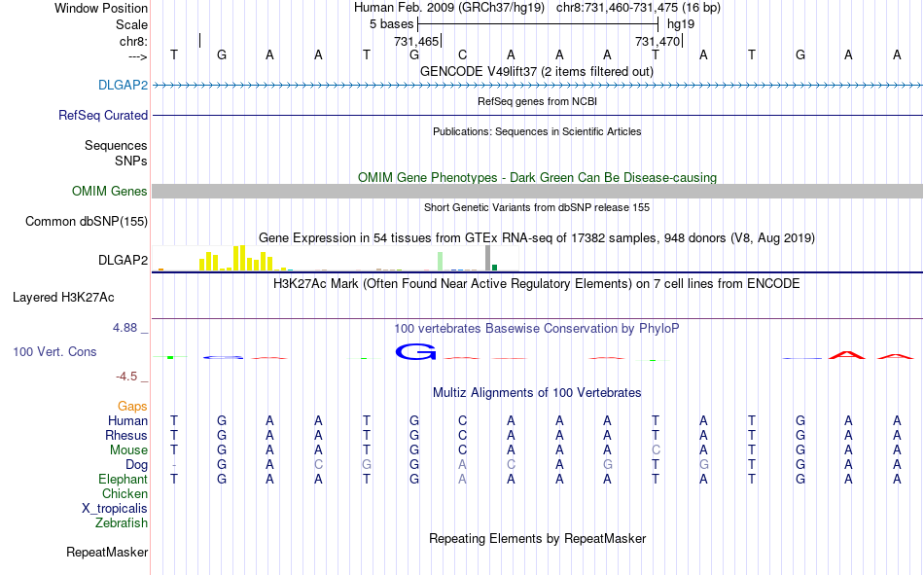The height and width of the screenshot is (575, 924).
Task: Click the 731,470 position marker
Action: tap(658, 41)
